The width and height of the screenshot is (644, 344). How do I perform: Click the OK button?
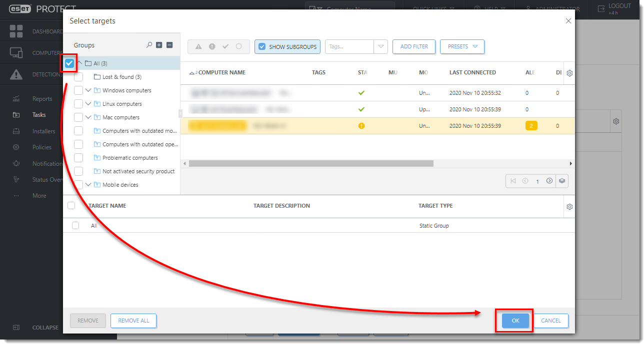point(515,321)
